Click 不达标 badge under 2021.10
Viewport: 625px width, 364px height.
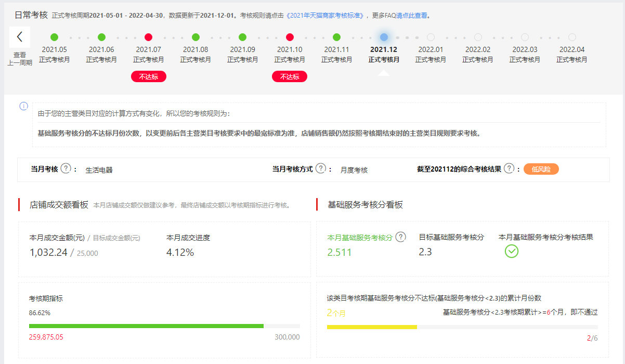[290, 77]
